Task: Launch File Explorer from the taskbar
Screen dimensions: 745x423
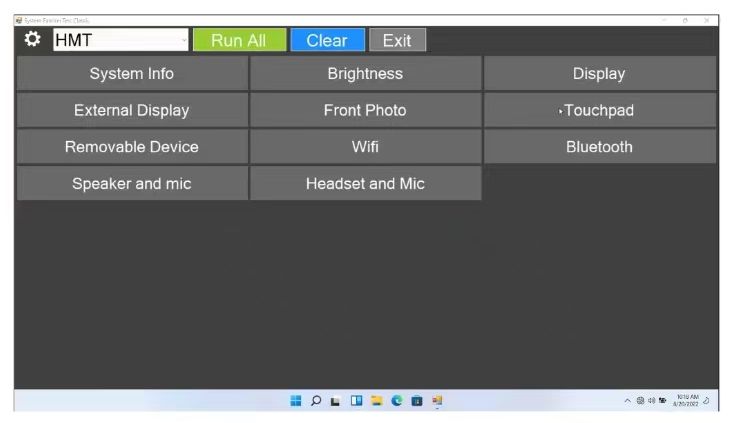Action: pos(376,401)
